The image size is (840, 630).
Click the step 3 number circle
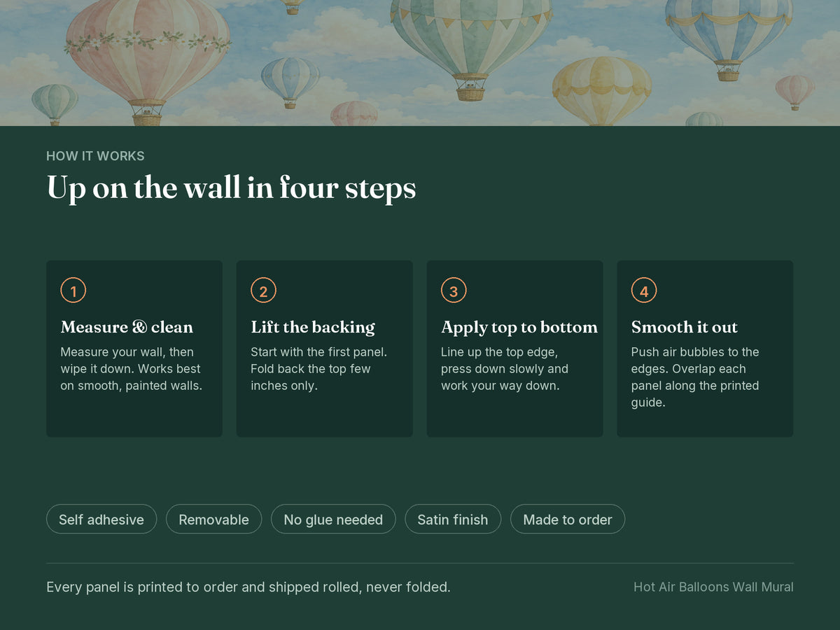[454, 290]
